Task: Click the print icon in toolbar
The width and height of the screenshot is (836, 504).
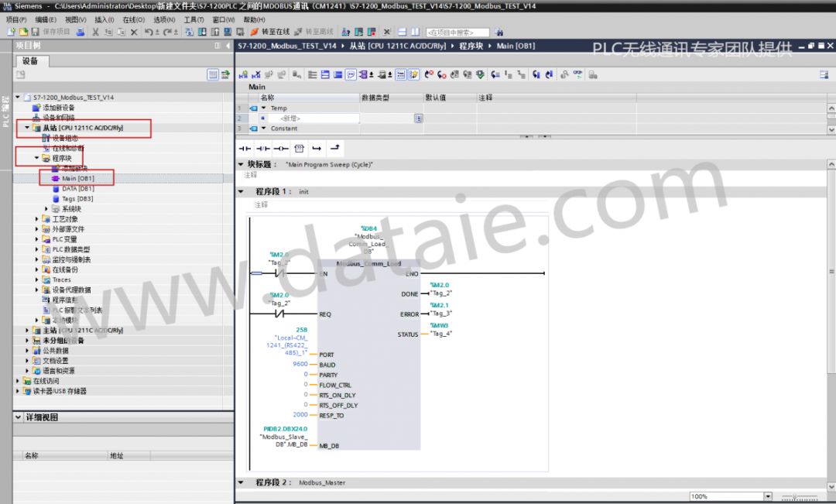Action: (80, 32)
